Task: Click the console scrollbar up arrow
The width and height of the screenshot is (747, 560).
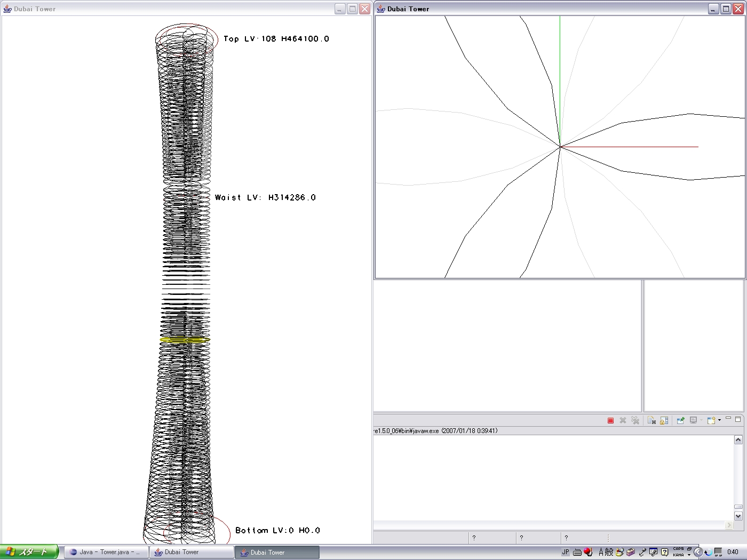Action: coord(738,440)
